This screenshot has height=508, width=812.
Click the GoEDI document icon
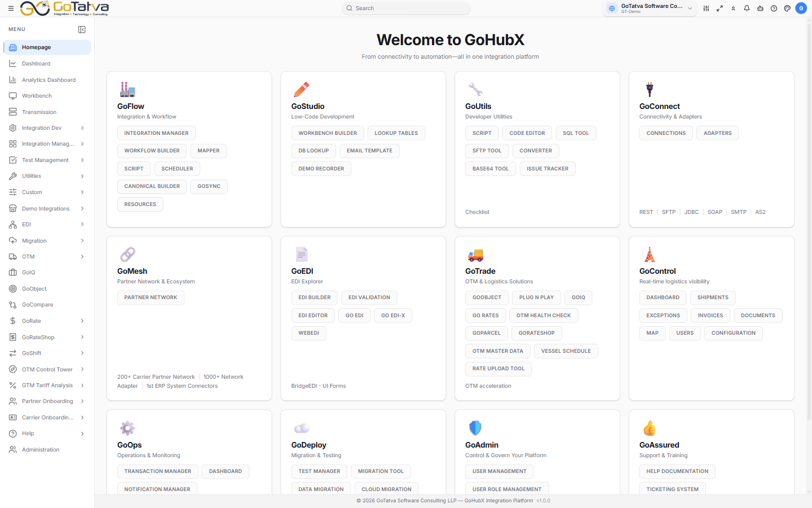pos(302,254)
